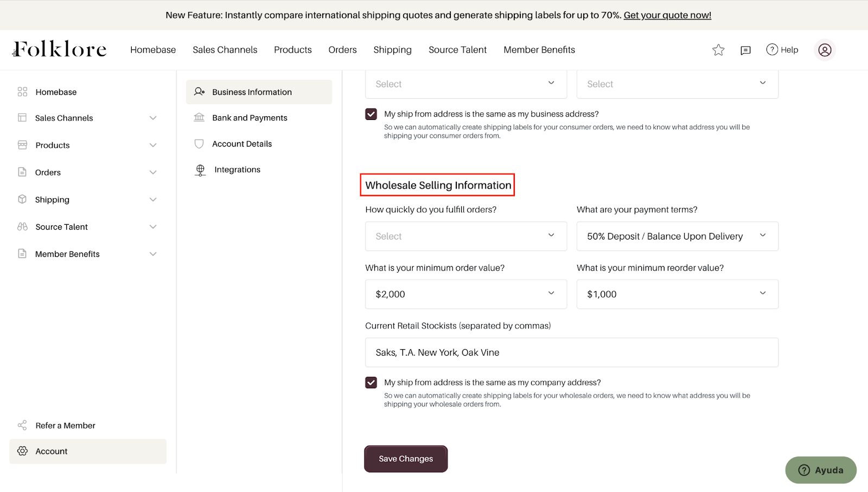Open the order fulfillment speed dropdown
Screen dimensions: 868x492
(x=465, y=236)
